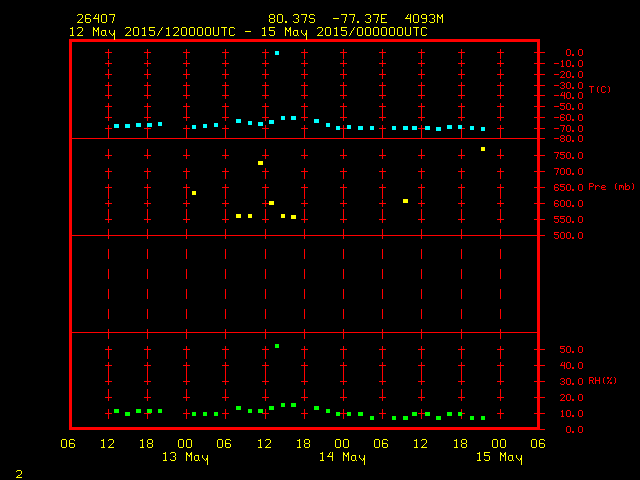Click the 700.0 pressure label

569,171
